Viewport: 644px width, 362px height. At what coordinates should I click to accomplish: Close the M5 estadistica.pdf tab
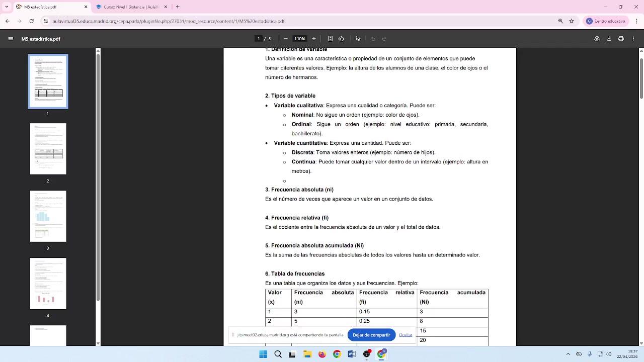pos(86,7)
